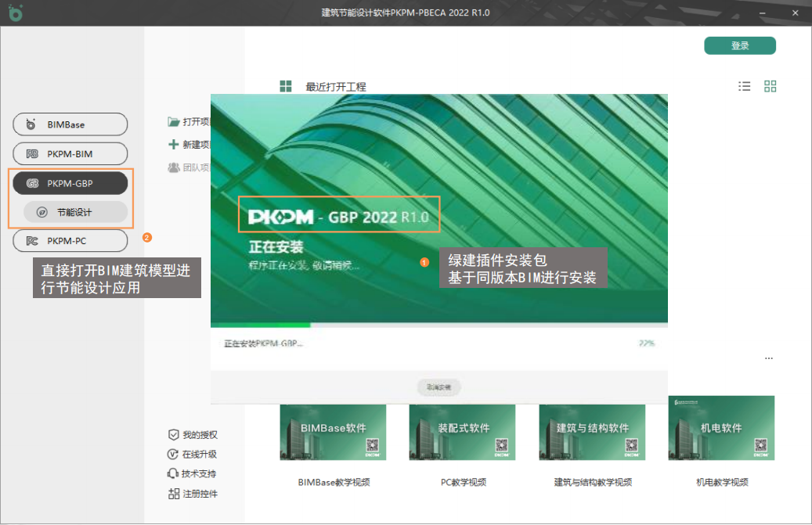Click the 我的授权 shield icon
This screenshot has width=812, height=525.
point(174,435)
